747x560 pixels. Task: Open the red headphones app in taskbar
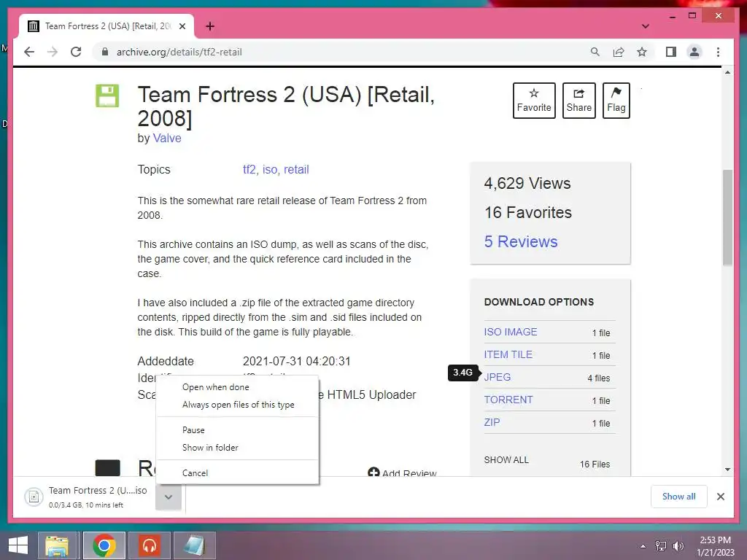(x=149, y=545)
